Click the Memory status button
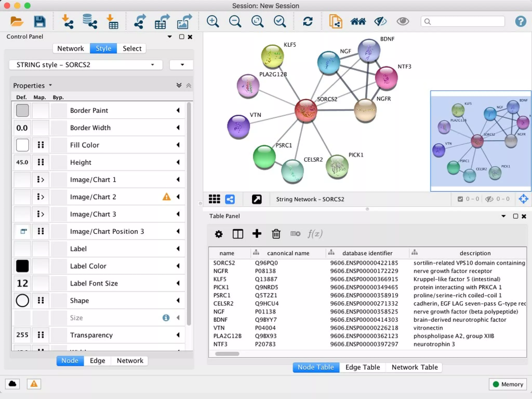Viewport: 532px width, 399px height. tap(508, 384)
